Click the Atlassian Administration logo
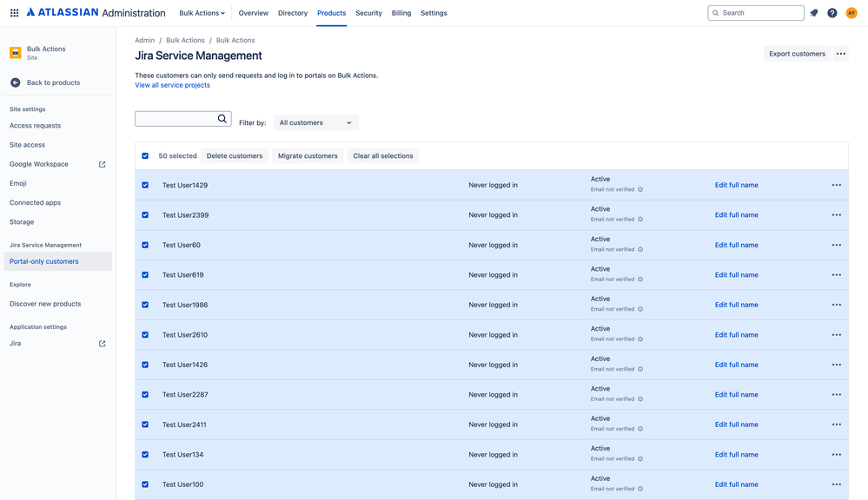Screen dimensions: 868x500 tap(96, 13)
